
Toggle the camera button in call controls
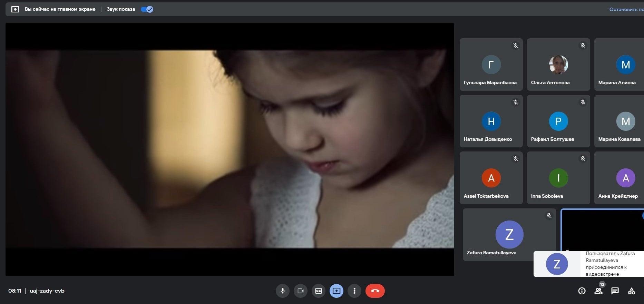coord(300,291)
